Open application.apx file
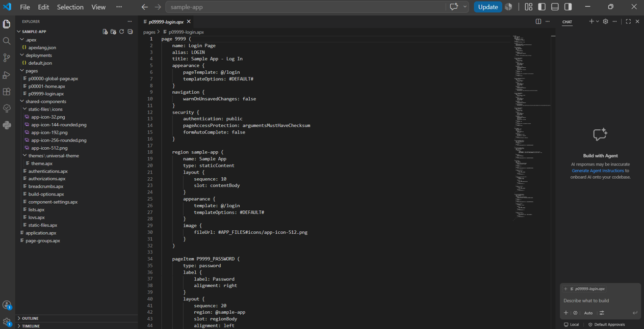644x329 pixels. click(x=41, y=233)
